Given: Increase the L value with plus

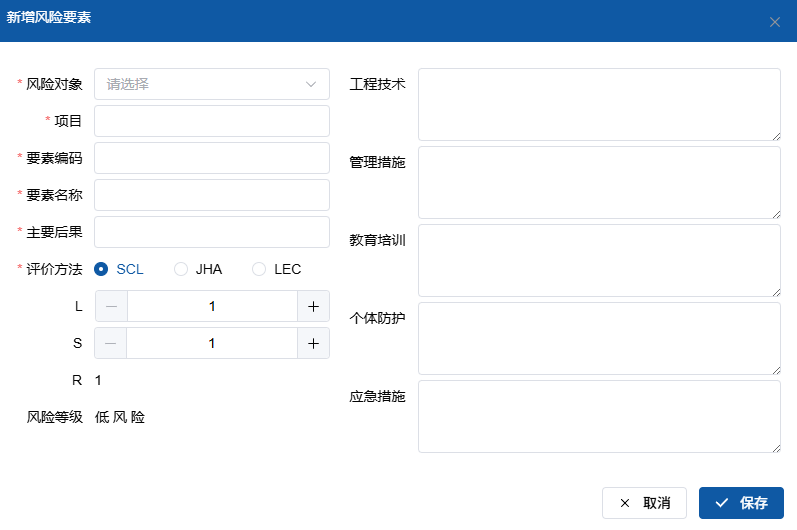Looking at the screenshot, I should pos(313,307).
